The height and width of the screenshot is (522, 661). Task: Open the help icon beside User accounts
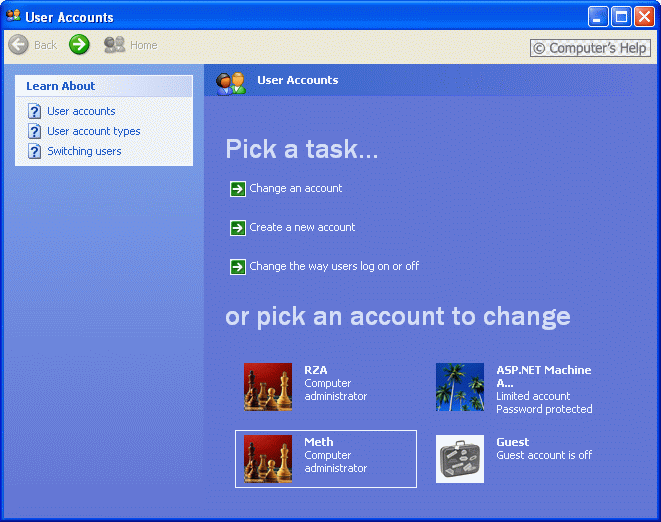click(x=35, y=111)
